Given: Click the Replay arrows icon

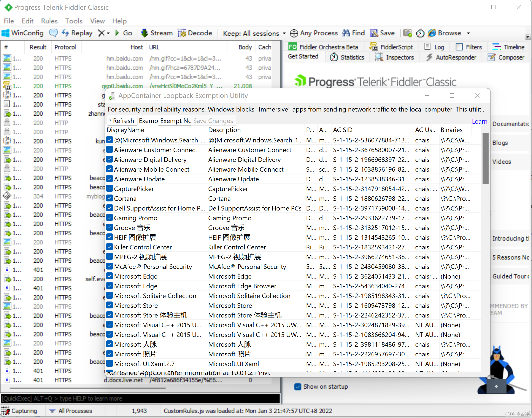Looking at the screenshot, I should [65, 33].
